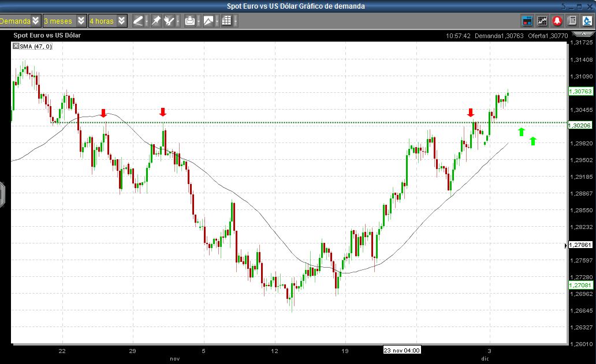Image resolution: width=596 pixels, height=364 pixels.
Task: Click the 1,28232 price axis value
Action: tap(581, 227)
